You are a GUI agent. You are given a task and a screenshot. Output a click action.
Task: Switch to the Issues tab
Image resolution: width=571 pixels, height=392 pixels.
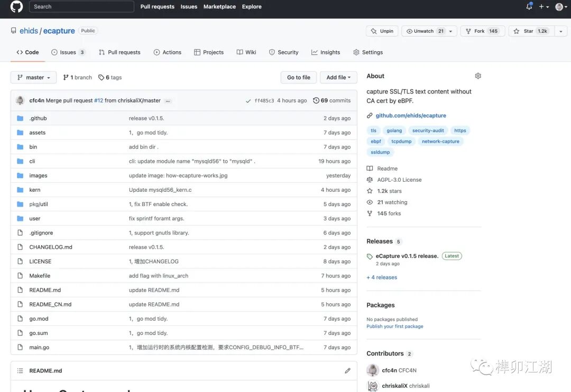tap(68, 52)
